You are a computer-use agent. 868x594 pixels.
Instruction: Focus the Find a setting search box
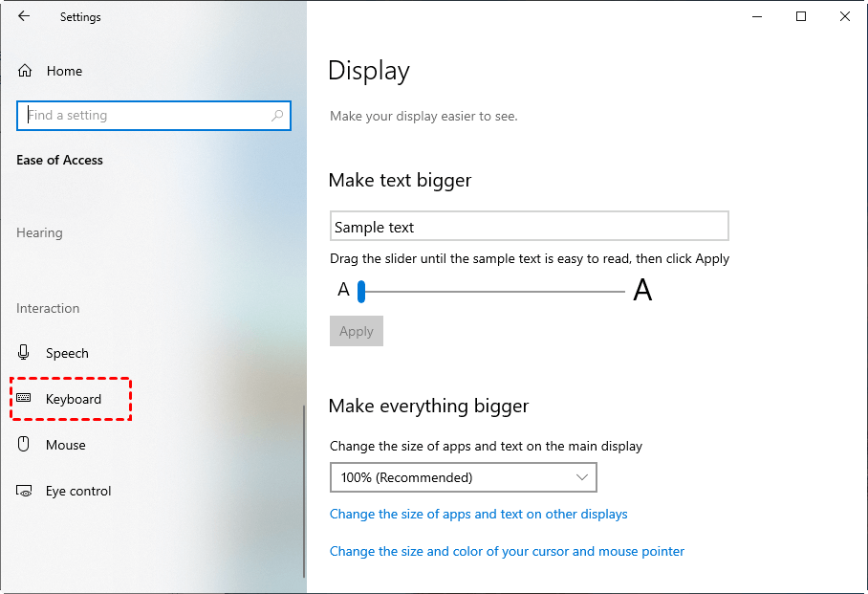click(x=153, y=115)
